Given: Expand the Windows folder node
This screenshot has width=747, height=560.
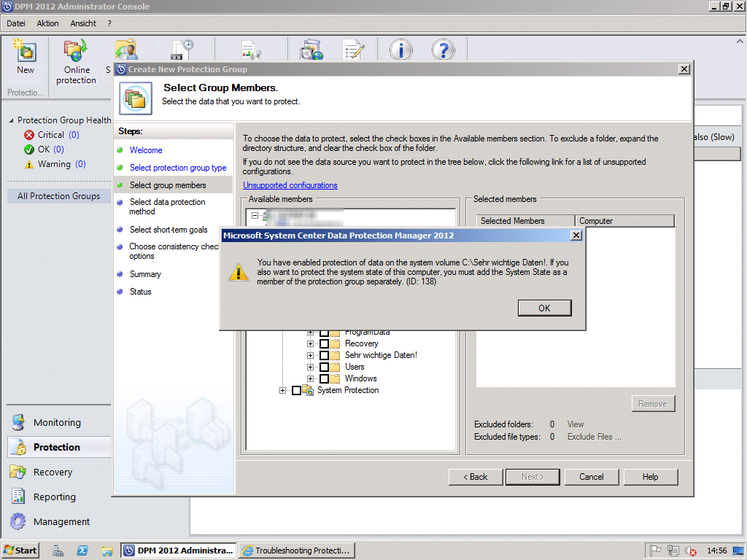Looking at the screenshot, I should click(310, 378).
